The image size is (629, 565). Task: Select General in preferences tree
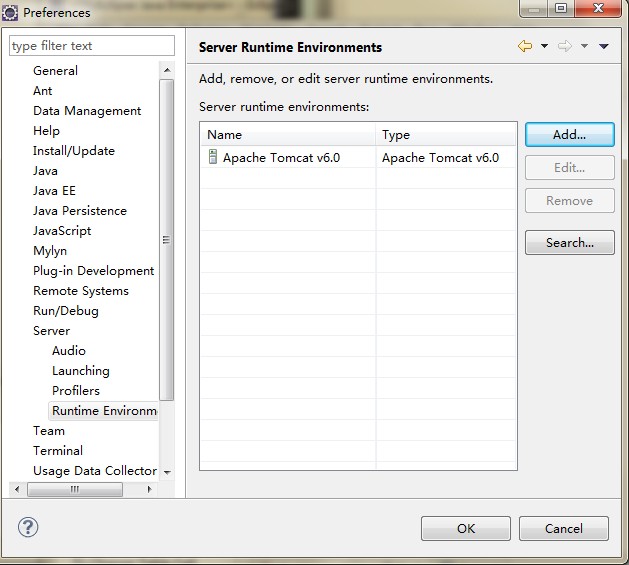click(x=55, y=71)
